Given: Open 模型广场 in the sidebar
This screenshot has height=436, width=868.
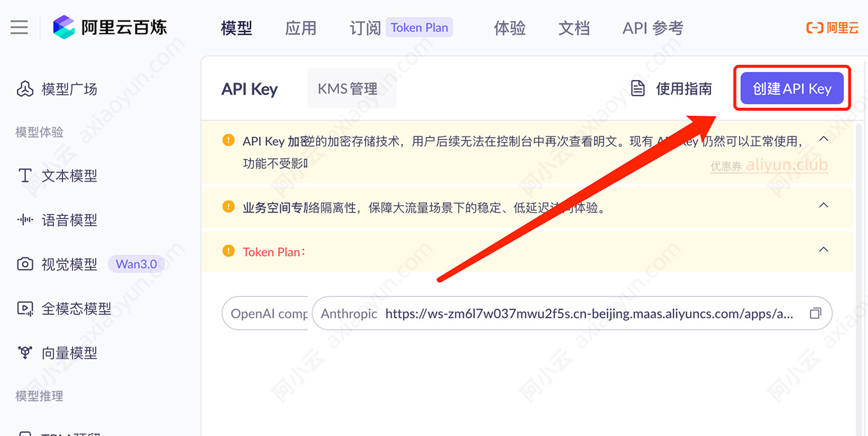Looking at the screenshot, I should click(x=69, y=89).
